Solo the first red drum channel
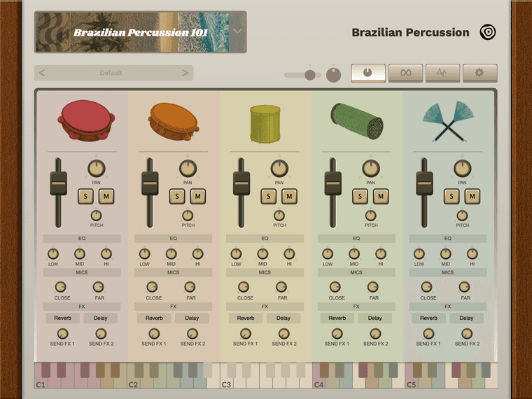 (85, 196)
